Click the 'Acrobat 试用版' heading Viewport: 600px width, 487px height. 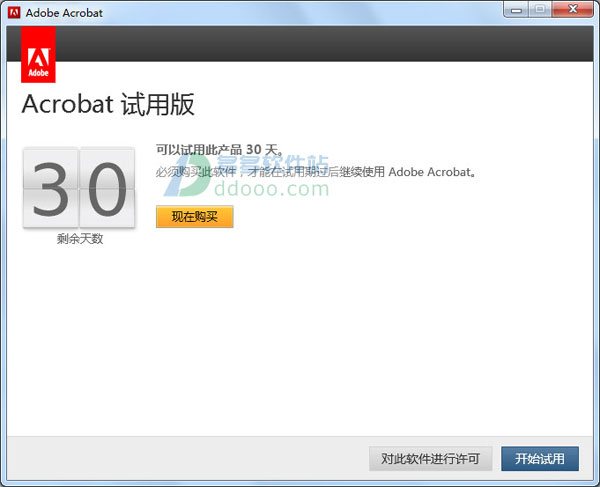click(x=108, y=104)
